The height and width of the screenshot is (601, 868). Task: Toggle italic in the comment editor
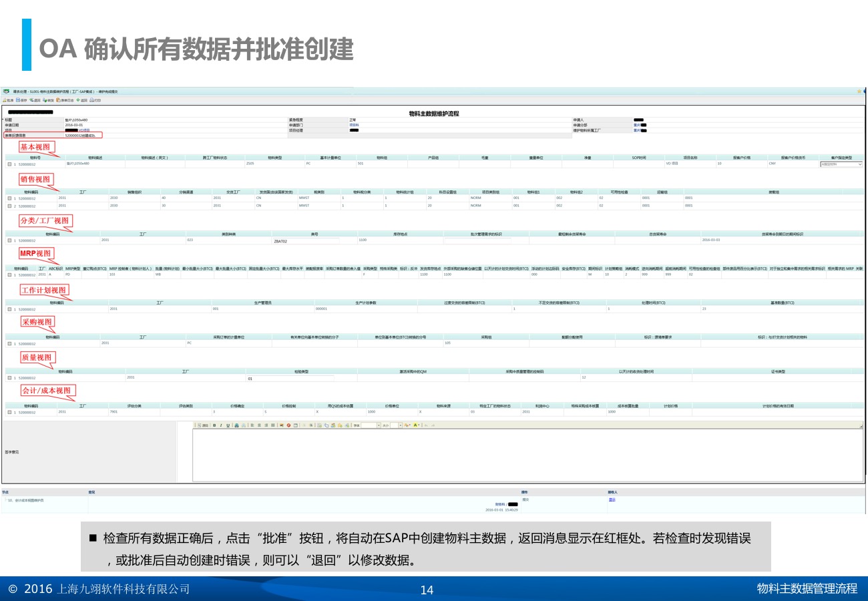tap(220, 425)
